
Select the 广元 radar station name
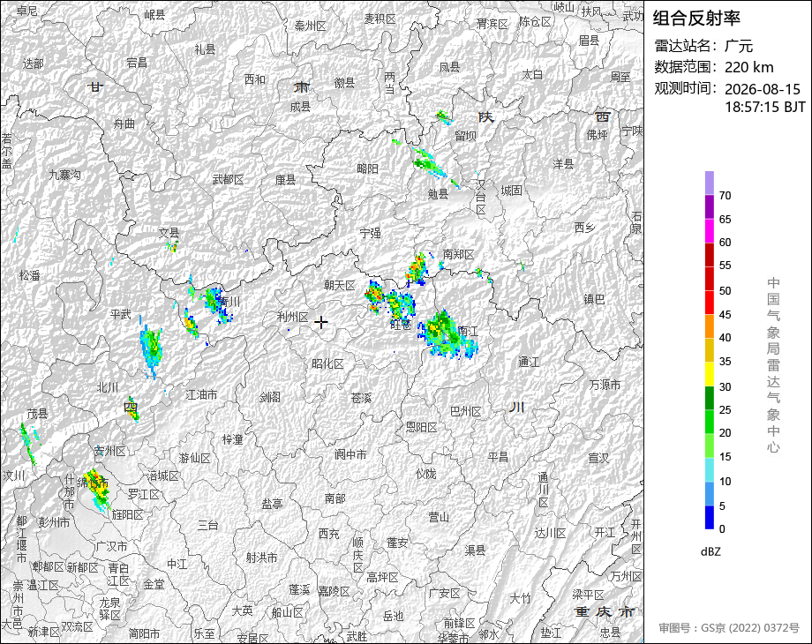739,46
